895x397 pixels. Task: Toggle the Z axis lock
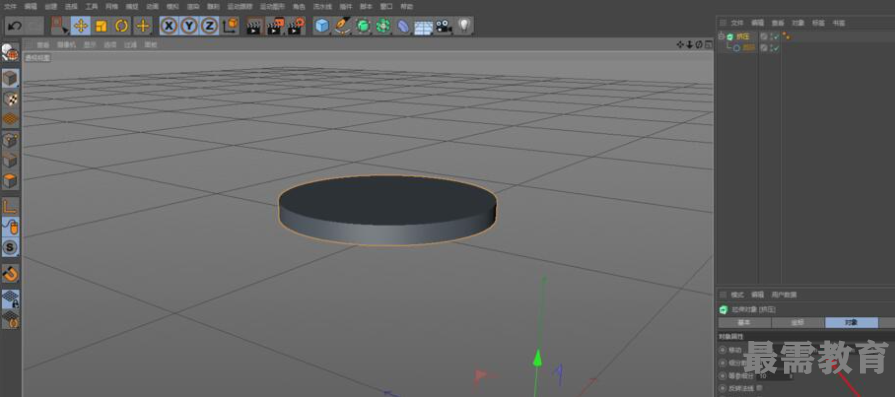coord(209,26)
